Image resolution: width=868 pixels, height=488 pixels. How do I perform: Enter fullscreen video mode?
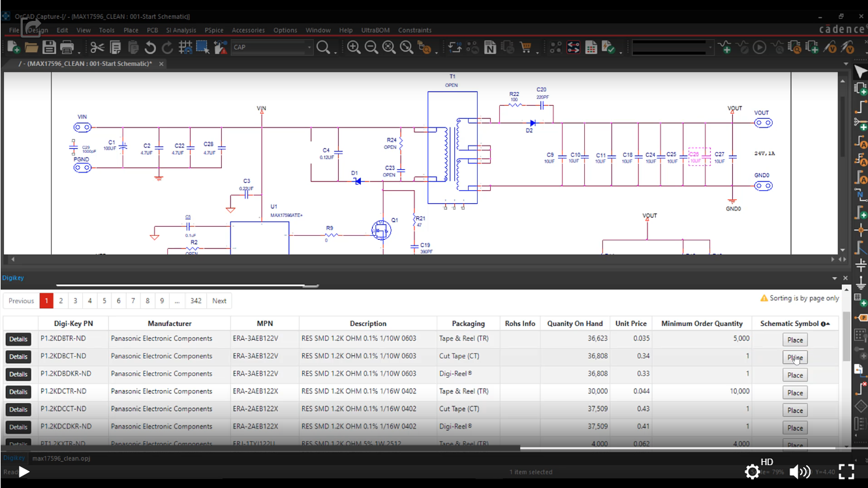[846, 472]
